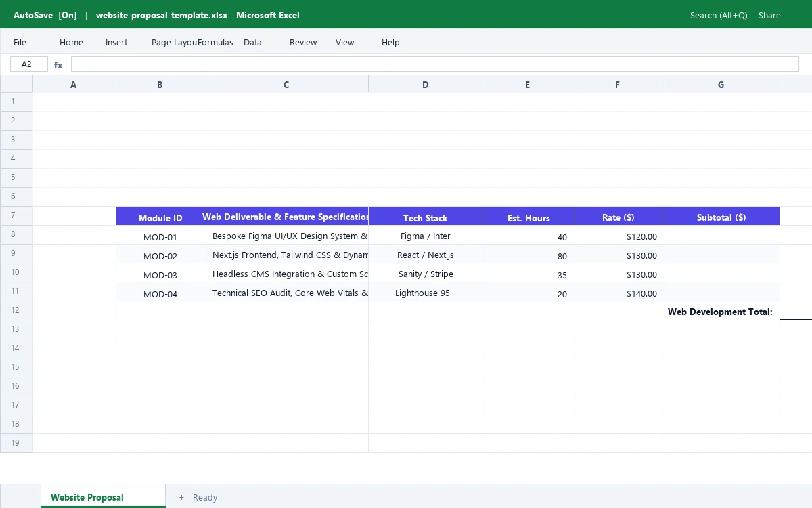Switch to the View tab
The image size is (812, 508).
click(345, 42)
